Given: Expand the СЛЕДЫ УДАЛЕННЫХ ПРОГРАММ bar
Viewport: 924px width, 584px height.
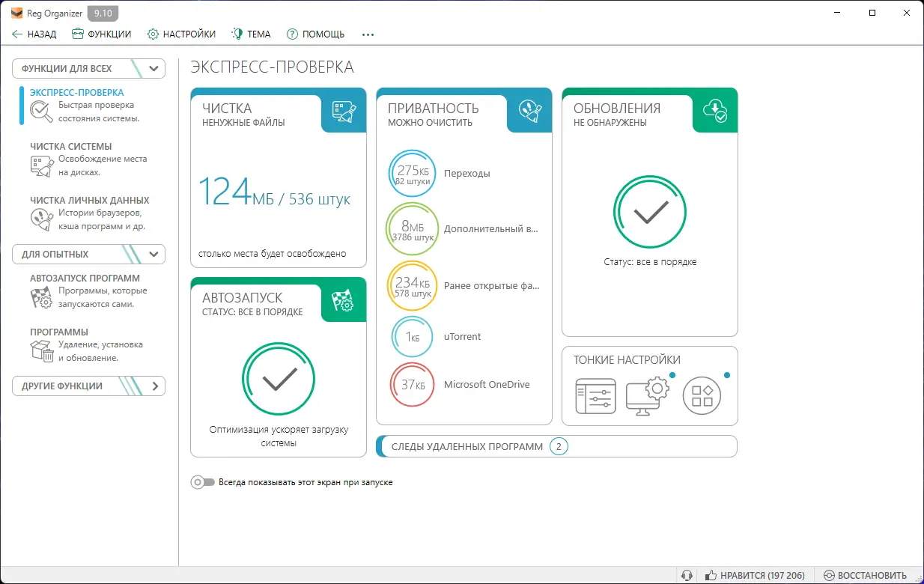Looking at the screenshot, I should pos(557,446).
